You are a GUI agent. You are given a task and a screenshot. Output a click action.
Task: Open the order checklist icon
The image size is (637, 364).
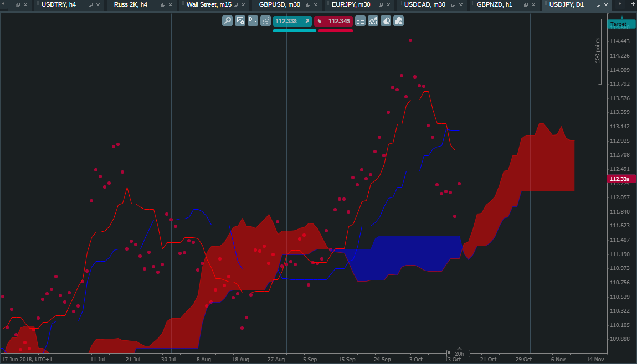[360, 20]
